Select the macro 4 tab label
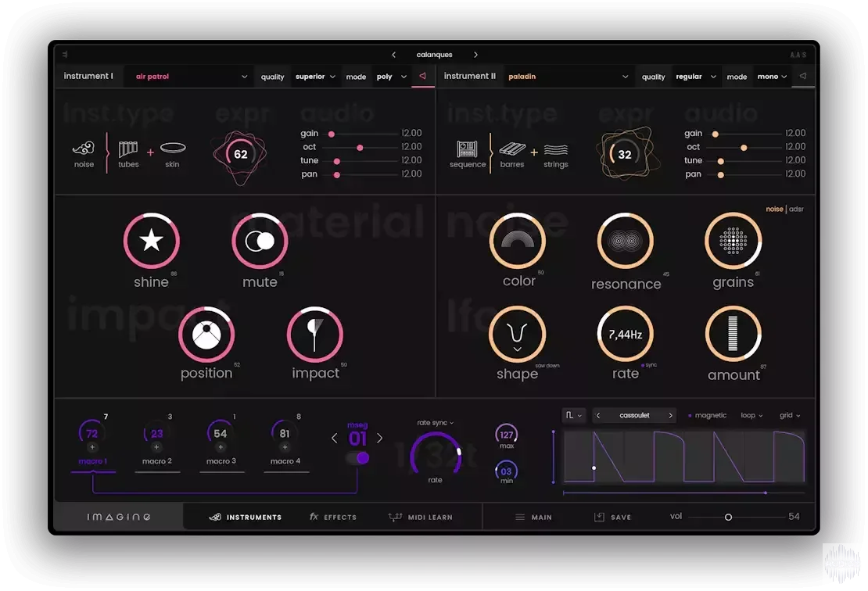 click(x=285, y=461)
